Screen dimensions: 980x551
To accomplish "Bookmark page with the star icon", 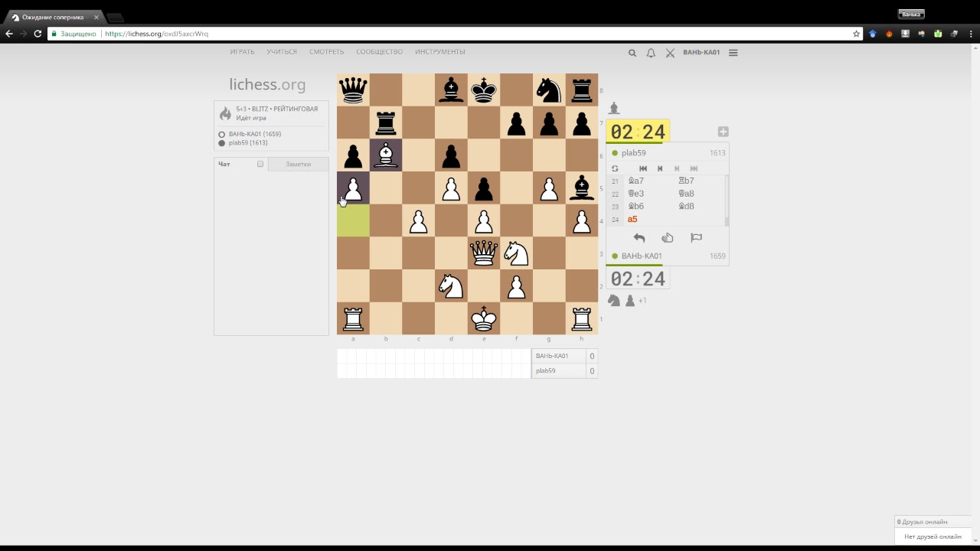I will (x=857, y=34).
